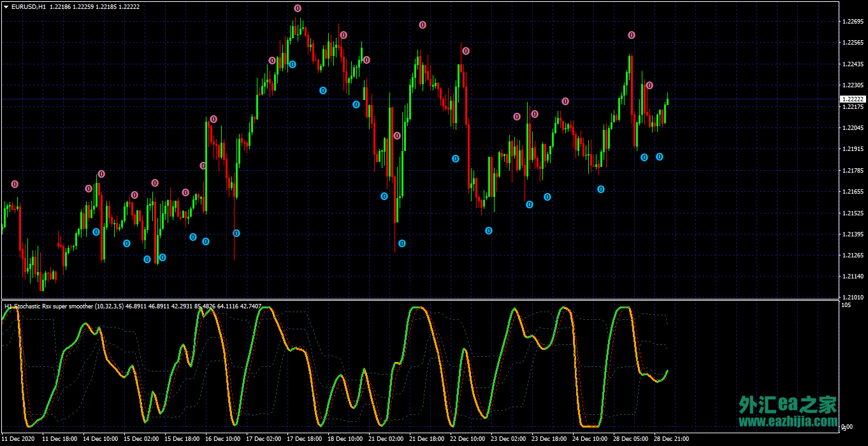Viewport: 868px width, 446px height.
Task: Click the 11 Dec 2020 date label
Action: click(18, 439)
